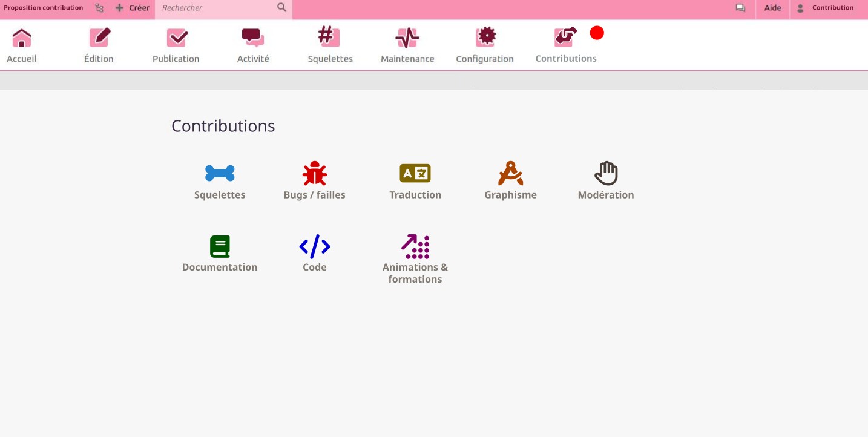This screenshot has width=868, height=437.
Task: Go to Accueil home menu
Action: (x=22, y=45)
